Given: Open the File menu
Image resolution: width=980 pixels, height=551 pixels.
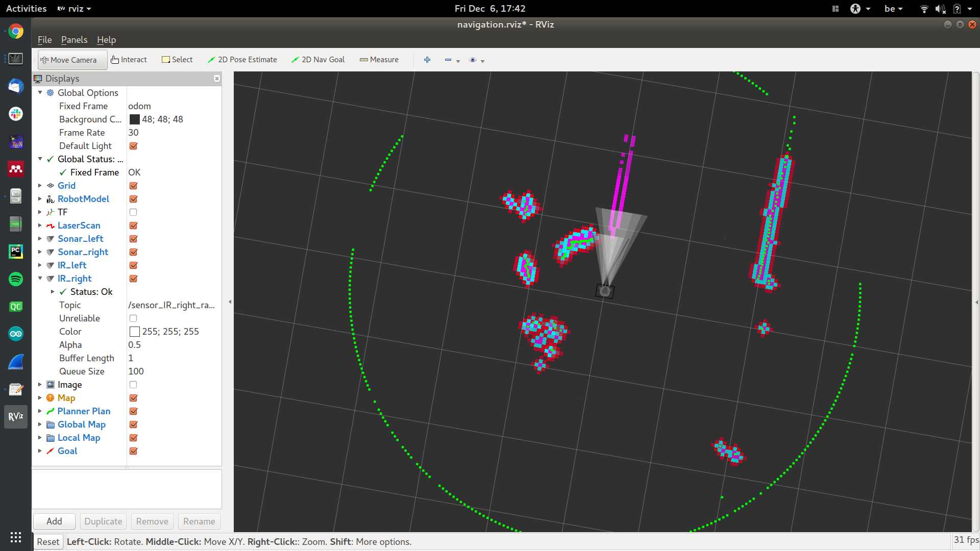Looking at the screenshot, I should 44,40.
